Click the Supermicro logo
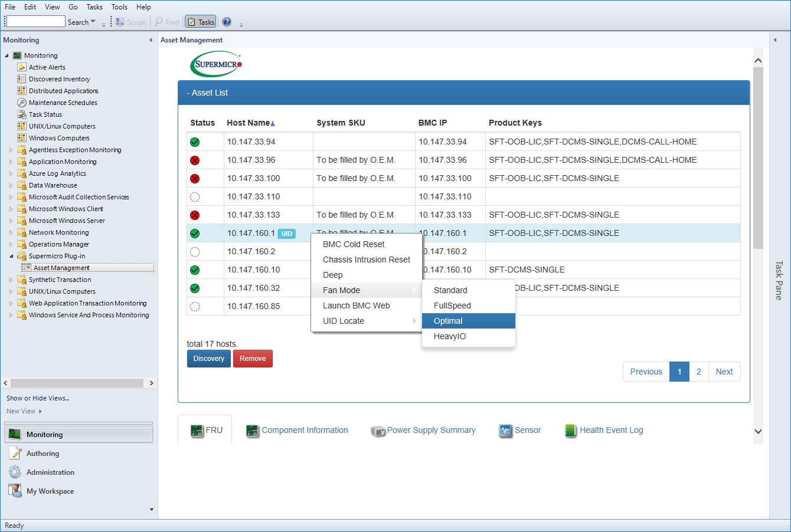Image resolution: width=791 pixels, height=532 pixels. [216, 64]
